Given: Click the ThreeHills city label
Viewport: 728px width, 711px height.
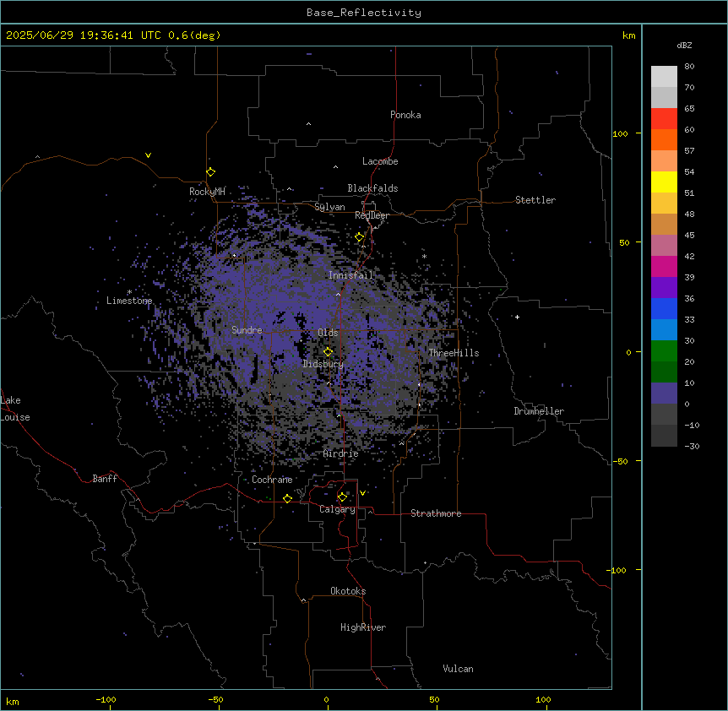Looking at the screenshot, I should pos(454,353).
